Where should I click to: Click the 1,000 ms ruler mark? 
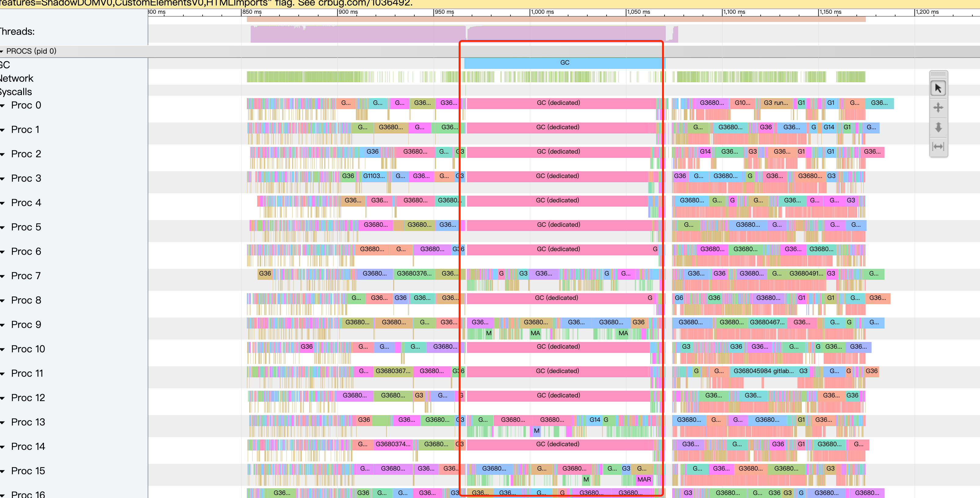pos(542,12)
